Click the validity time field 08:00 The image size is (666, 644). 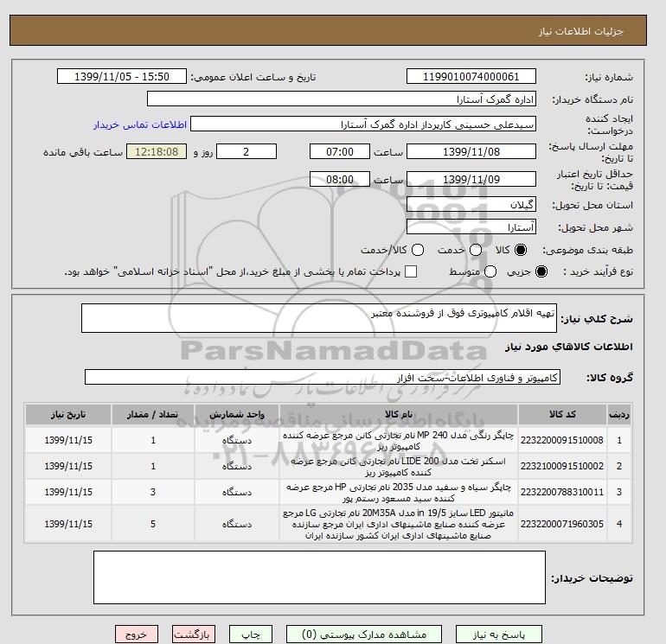(340, 179)
